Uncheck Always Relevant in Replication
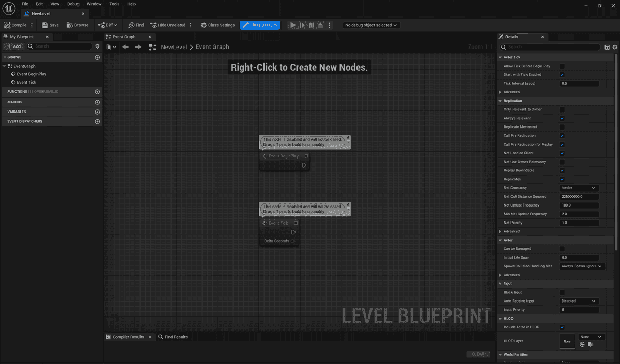Image resolution: width=620 pixels, height=364 pixels. point(562,118)
